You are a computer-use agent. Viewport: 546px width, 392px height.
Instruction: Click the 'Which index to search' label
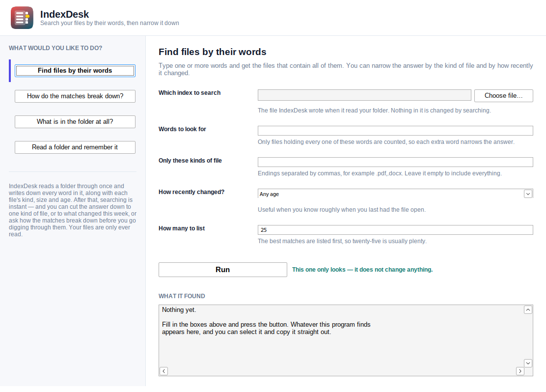190,93
